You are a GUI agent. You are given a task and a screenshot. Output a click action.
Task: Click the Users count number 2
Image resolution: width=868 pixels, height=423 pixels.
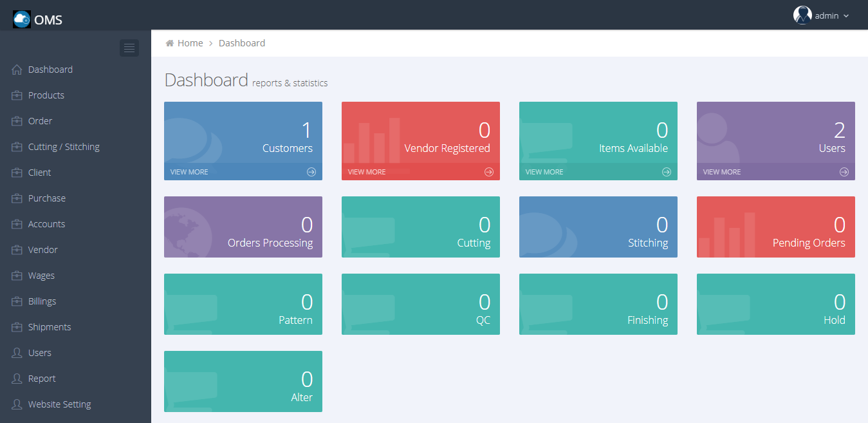click(x=840, y=131)
